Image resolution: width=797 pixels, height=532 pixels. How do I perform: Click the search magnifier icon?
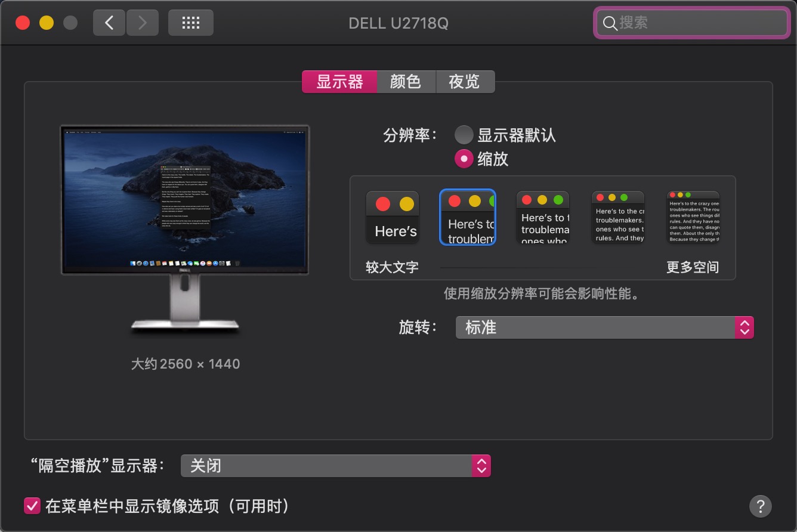click(x=610, y=23)
